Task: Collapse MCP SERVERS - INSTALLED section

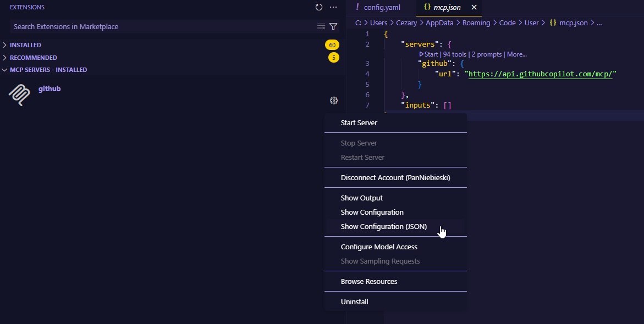Action: [x=48, y=70]
